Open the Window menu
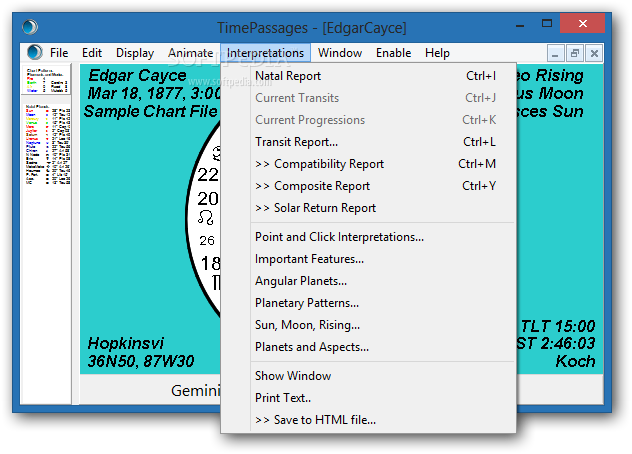 point(340,53)
